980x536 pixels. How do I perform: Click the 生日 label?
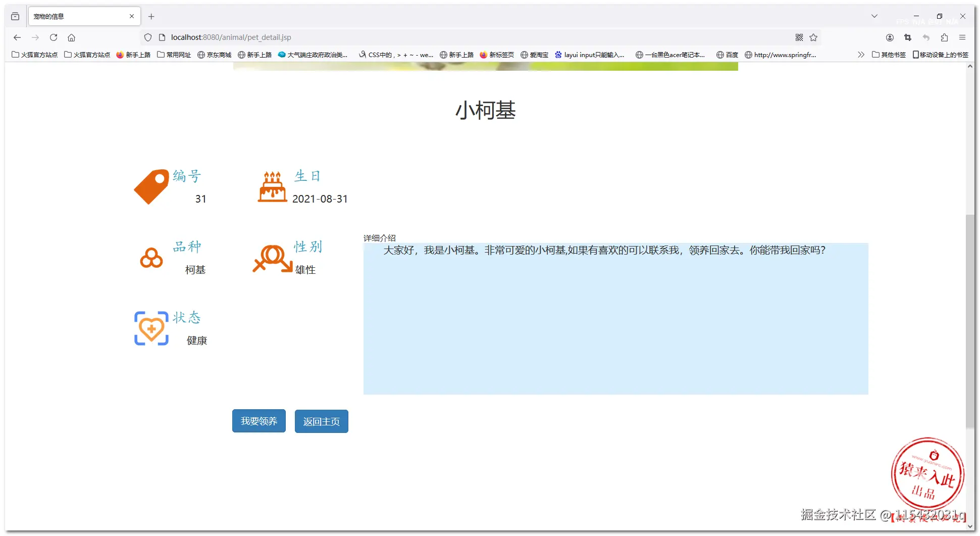point(308,176)
